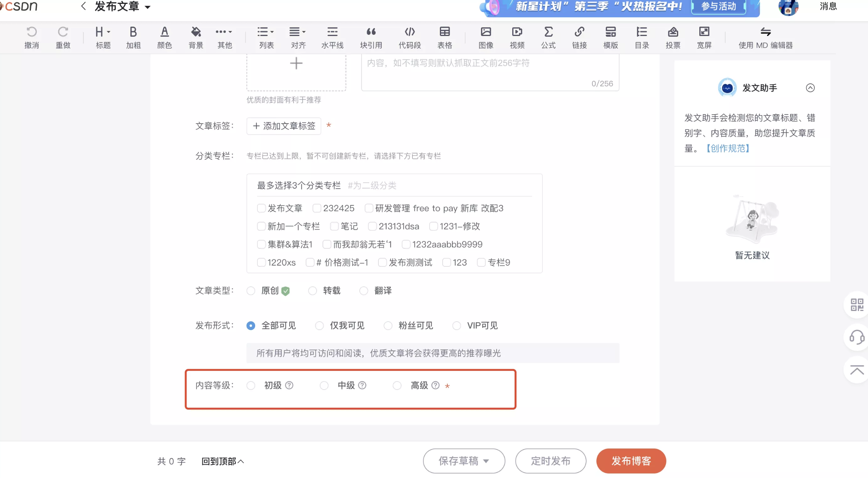The width and height of the screenshot is (868, 478).
Task: Insert a vote (投票) widget
Action: click(x=673, y=37)
